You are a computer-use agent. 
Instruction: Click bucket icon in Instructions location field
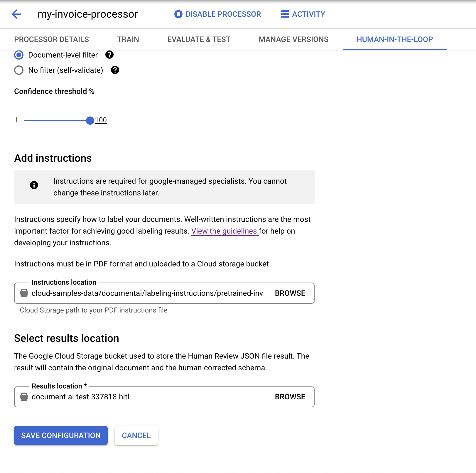(24, 293)
